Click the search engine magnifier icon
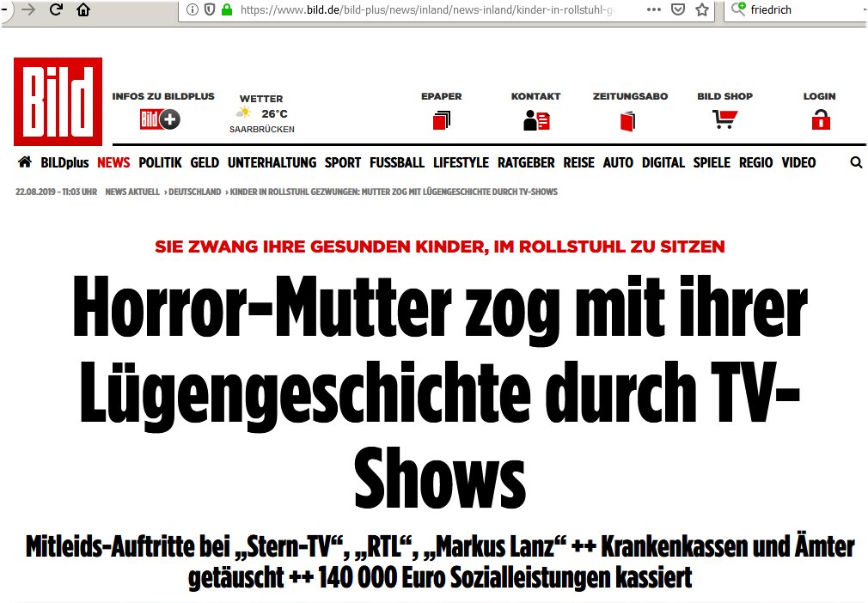This screenshot has height=603, width=868. (x=738, y=9)
